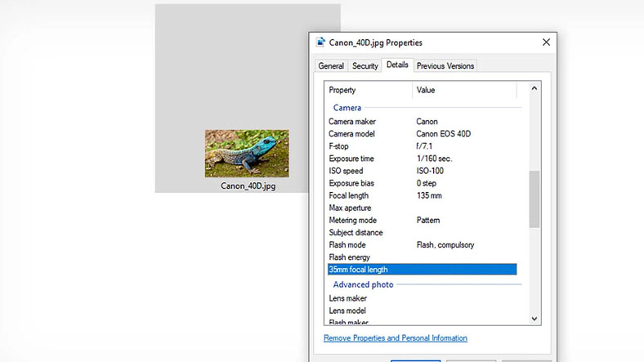Open the Previous Versions tab
The height and width of the screenshot is (362, 644).
click(x=445, y=65)
